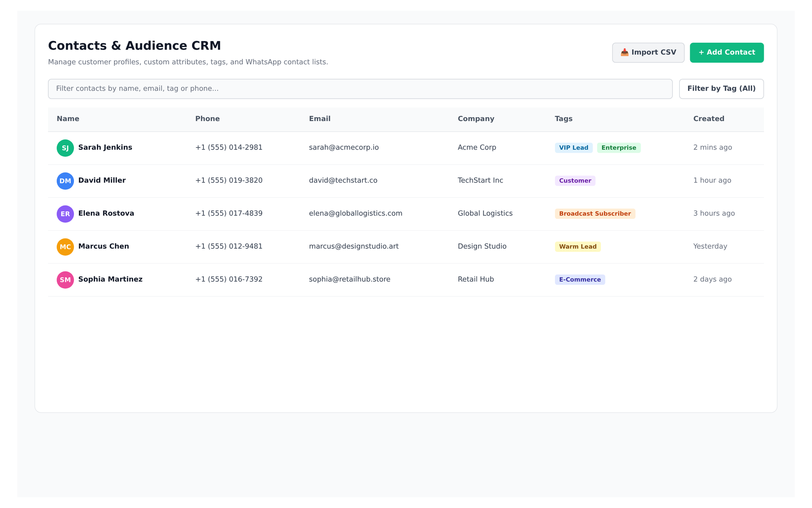Click the Customer tag badge
The height and width of the screenshot is (508, 812).
pos(575,181)
